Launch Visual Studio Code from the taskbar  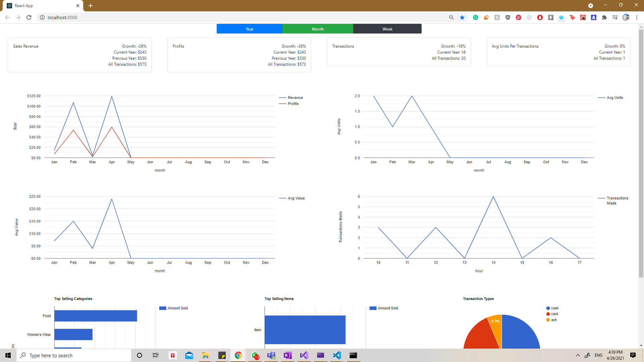pyautogui.click(x=337, y=355)
